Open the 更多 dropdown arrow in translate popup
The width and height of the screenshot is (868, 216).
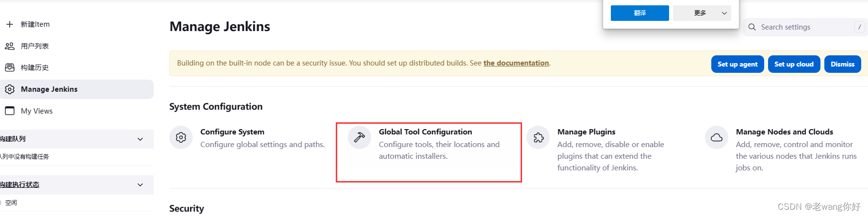[x=724, y=13]
